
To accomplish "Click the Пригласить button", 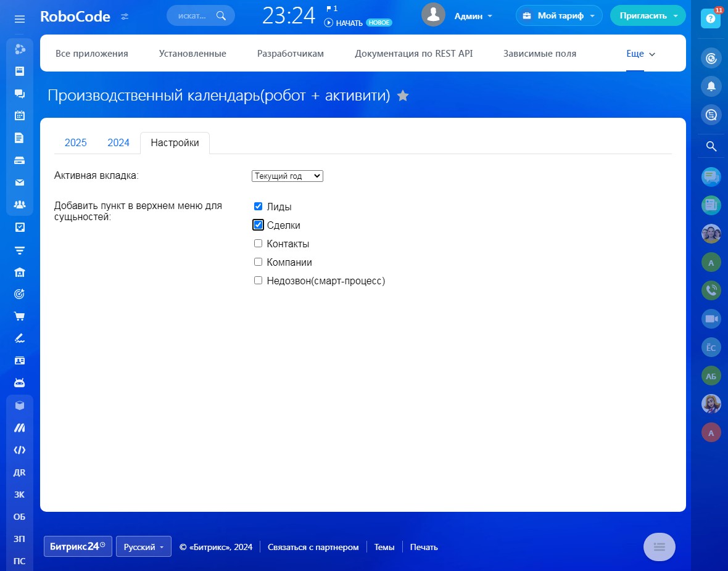I will [x=647, y=16].
